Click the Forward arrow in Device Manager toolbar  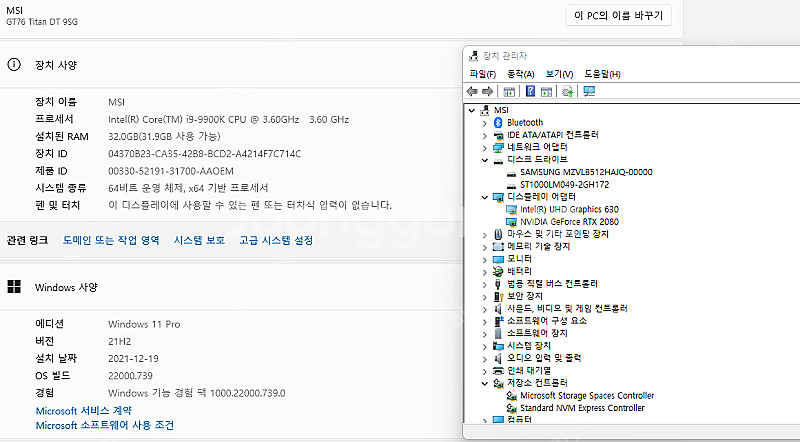(x=487, y=91)
